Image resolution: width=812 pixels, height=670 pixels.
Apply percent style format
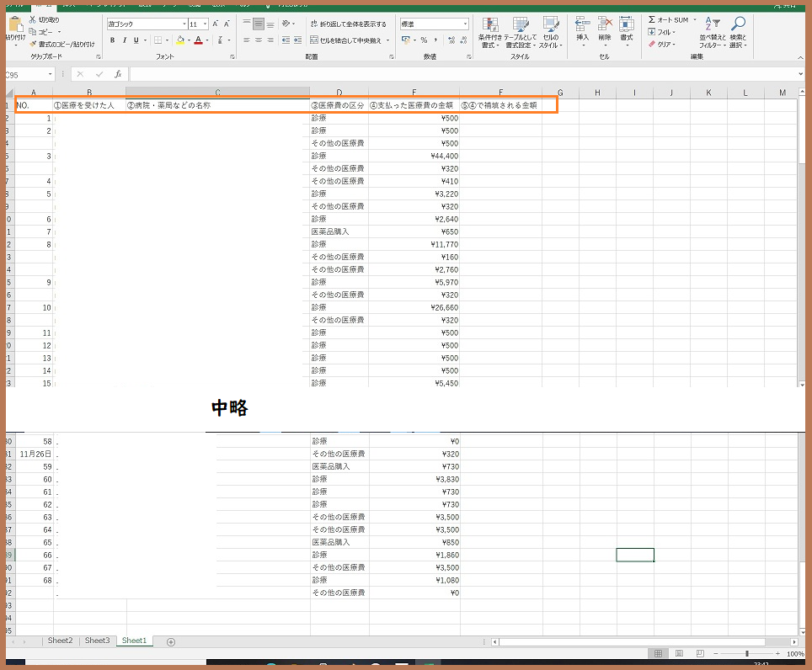coord(425,40)
